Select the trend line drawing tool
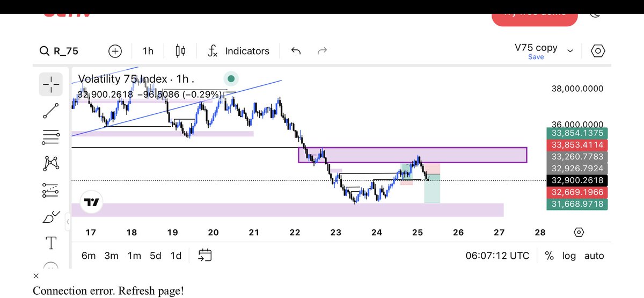This screenshot has width=644, height=298. click(x=51, y=111)
